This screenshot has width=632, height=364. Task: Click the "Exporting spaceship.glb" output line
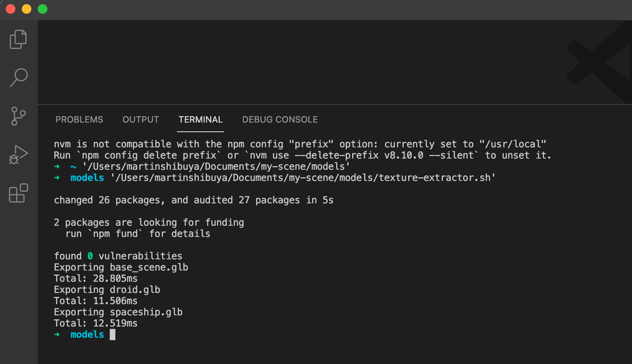(118, 312)
